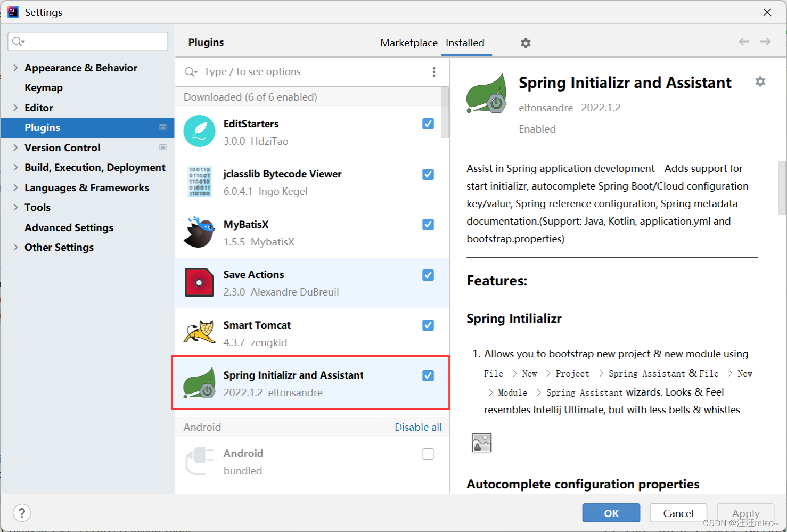
Task: Expand Version Control settings
Action: click(x=15, y=148)
